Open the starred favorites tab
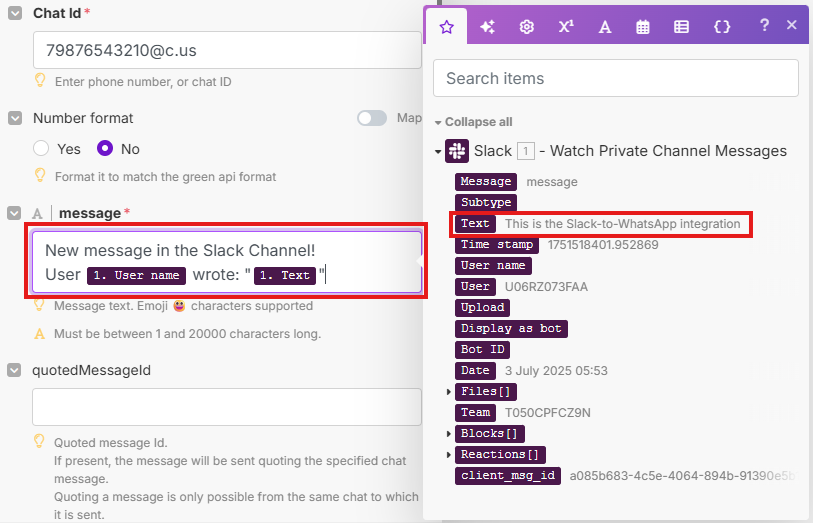Screen dimensions: 813x523 (447, 27)
